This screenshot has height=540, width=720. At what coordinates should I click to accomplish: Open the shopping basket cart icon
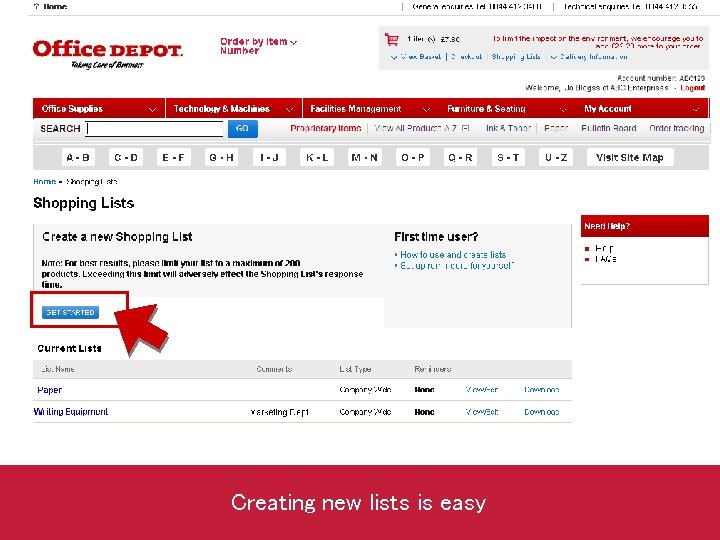pos(392,39)
